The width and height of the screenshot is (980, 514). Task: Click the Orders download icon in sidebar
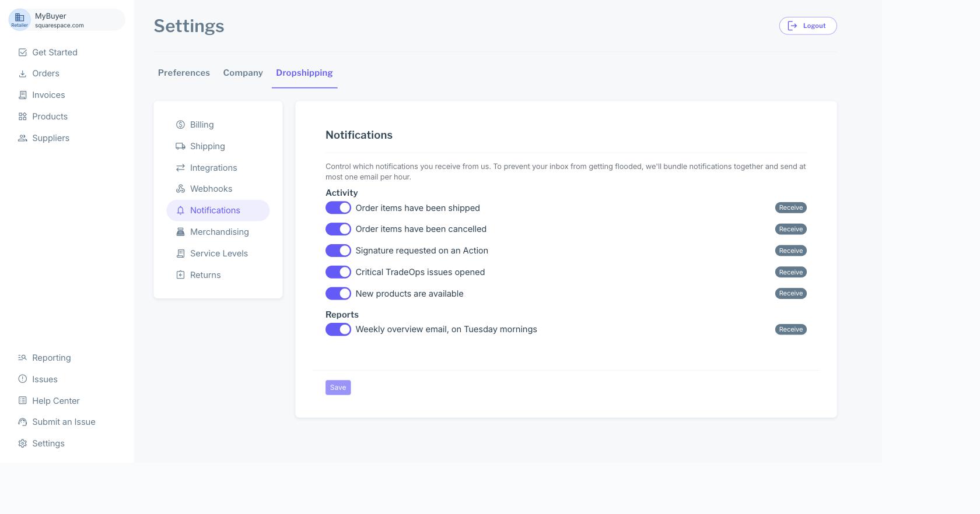click(x=23, y=74)
